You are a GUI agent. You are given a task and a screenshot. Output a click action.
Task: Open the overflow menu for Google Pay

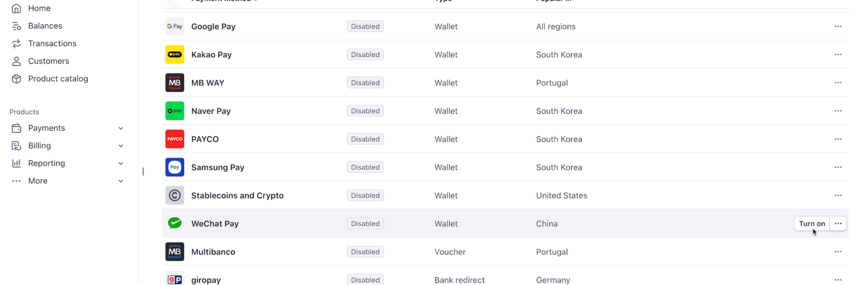(839, 26)
